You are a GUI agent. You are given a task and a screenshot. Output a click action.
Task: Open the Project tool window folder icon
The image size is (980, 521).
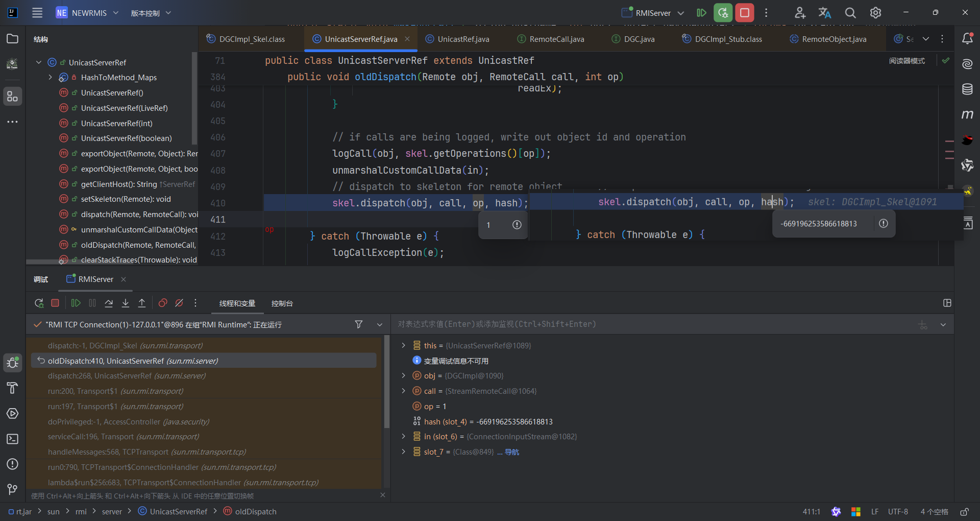[12, 39]
